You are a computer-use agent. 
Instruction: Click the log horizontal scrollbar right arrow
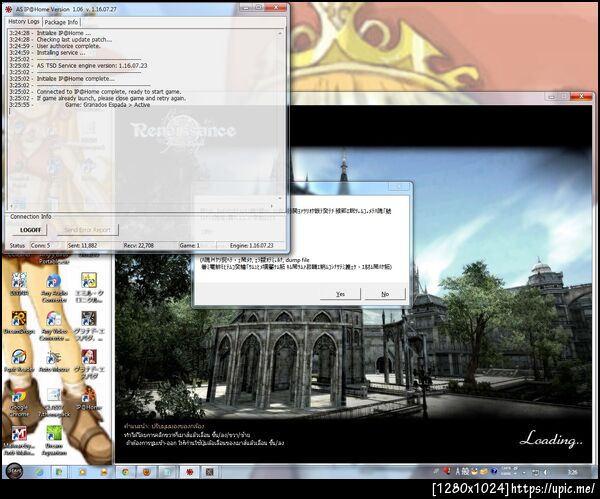[x=272, y=206]
